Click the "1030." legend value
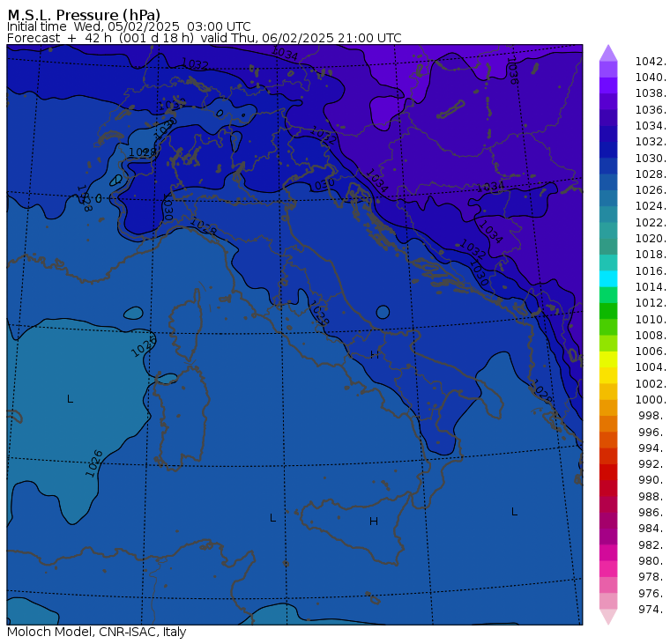670x644 pixels. (x=651, y=158)
